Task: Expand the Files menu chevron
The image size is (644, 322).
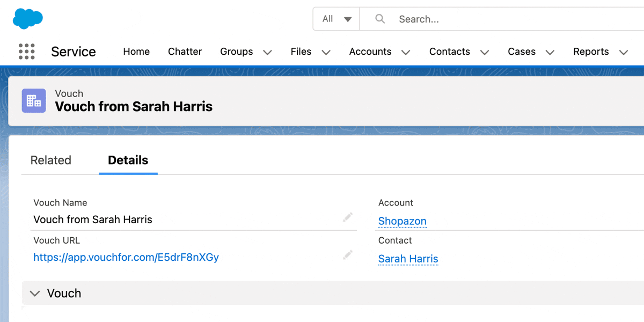Action: pyautogui.click(x=326, y=52)
